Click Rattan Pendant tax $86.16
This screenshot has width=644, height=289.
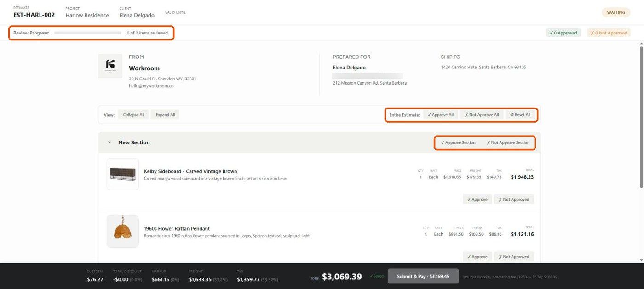(495, 234)
